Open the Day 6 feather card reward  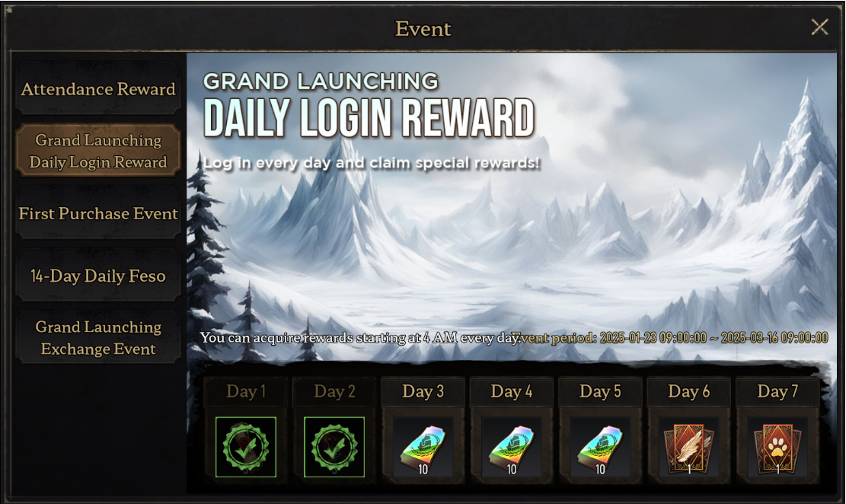click(689, 447)
